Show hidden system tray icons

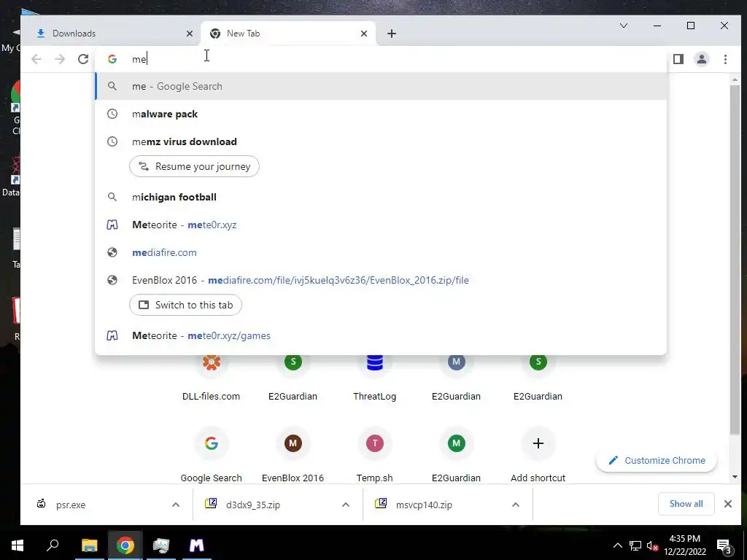[x=617, y=545]
